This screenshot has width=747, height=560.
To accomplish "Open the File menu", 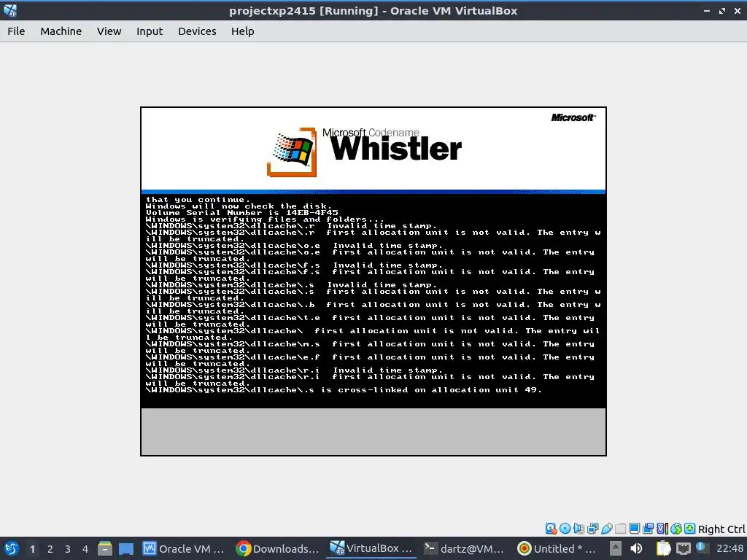I will point(16,31).
